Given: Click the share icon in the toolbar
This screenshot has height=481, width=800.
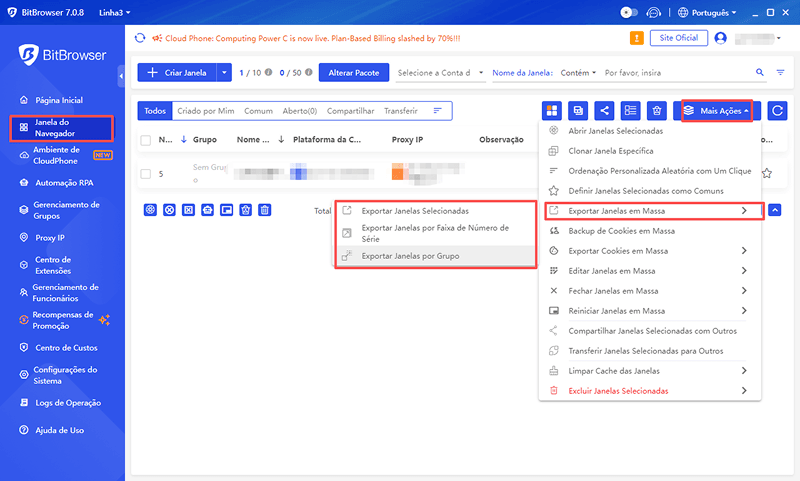Looking at the screenshot, I should coord(604,111).
